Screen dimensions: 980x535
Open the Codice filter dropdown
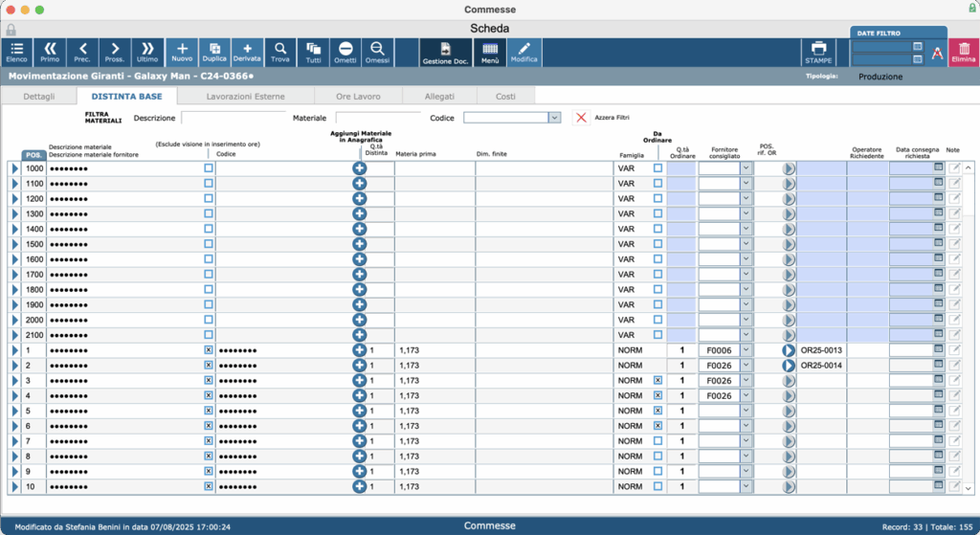(554, 118)
